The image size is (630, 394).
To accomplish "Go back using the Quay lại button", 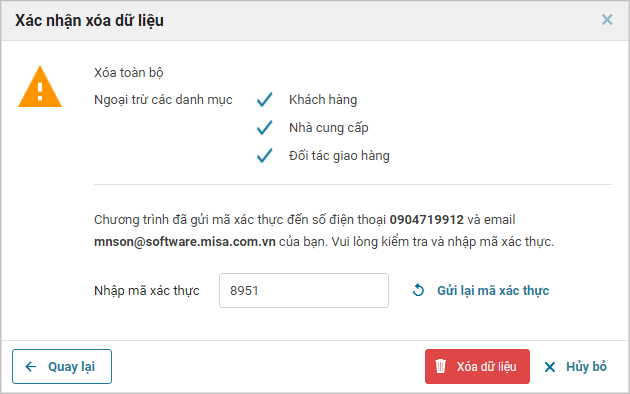I will tap(62, 366).
